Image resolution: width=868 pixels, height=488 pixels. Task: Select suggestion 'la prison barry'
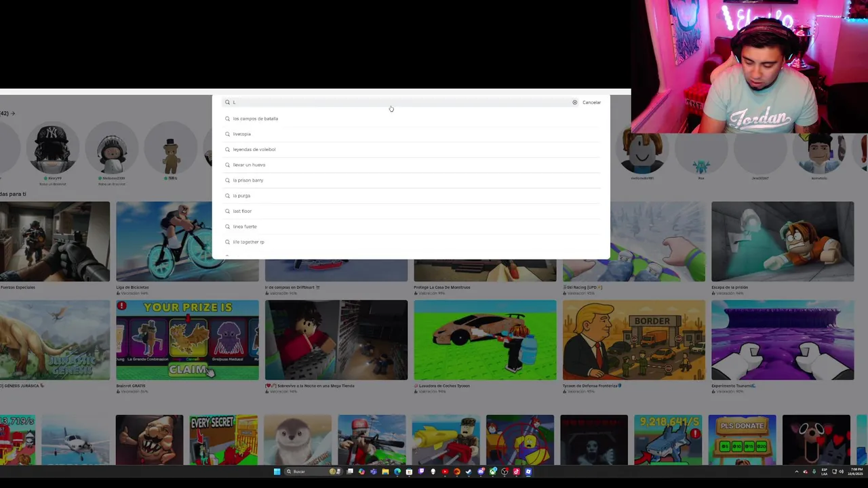tap(412, 180)
